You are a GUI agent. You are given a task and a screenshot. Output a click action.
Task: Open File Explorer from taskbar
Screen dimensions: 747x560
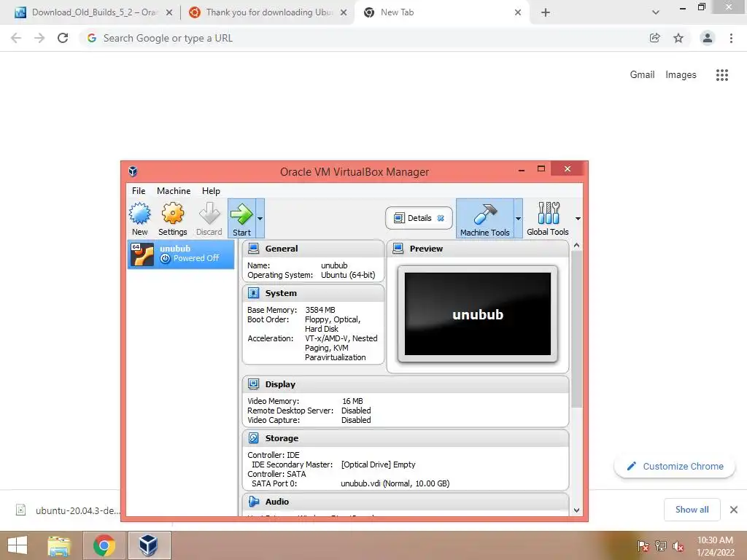point(59,545)
